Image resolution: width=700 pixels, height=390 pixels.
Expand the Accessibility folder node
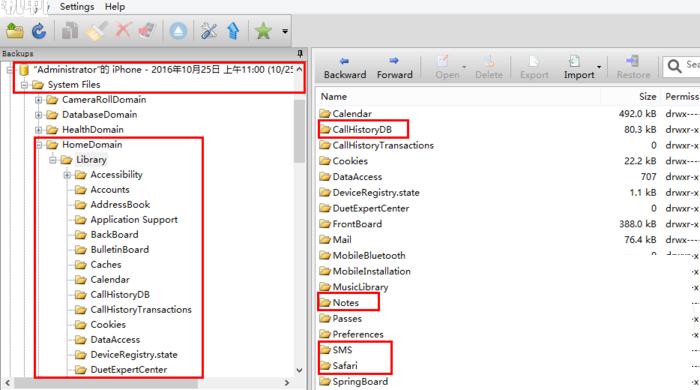tap(67, 175)
